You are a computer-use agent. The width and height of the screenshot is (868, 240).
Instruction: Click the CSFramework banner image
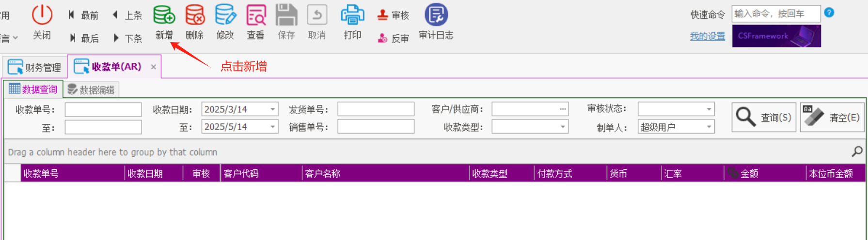tap(776, 36)
